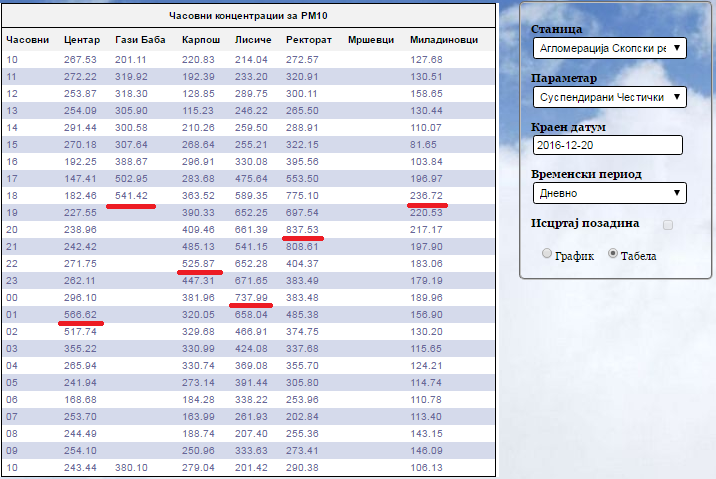Click the Карпош value 330.74
Screen dimensions: 716x479
[198, 366]
